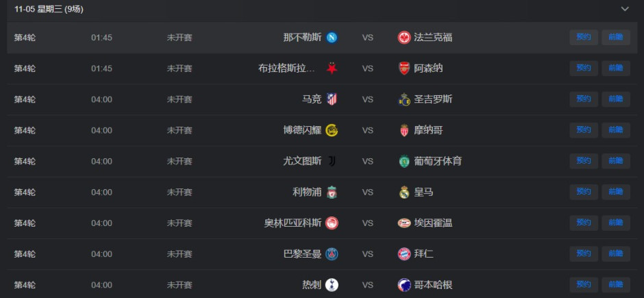Collapse the 11-05 星期三 match list chevron
The image size is (644, 298).
624,9
